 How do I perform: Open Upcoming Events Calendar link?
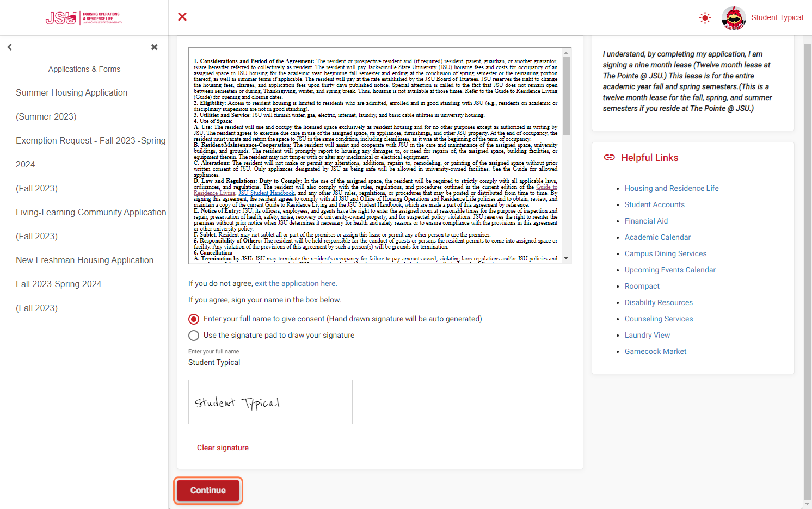click(x=670, y=270)
